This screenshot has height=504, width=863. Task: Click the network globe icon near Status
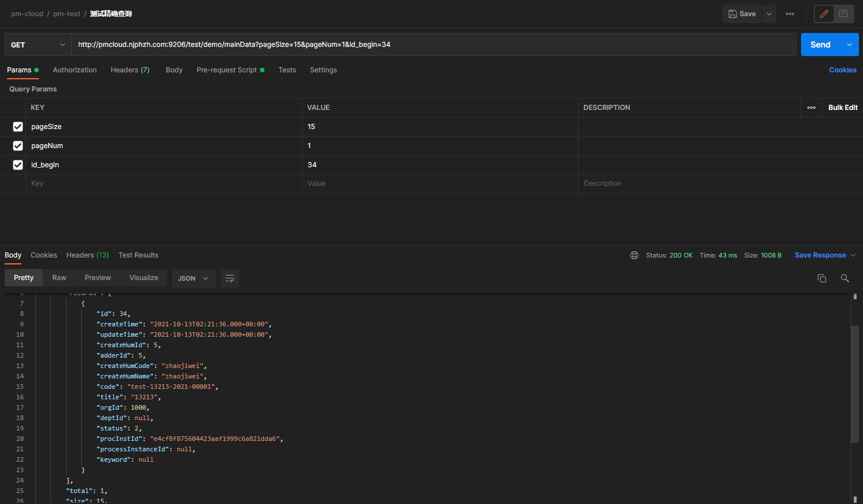click(634, 255)
